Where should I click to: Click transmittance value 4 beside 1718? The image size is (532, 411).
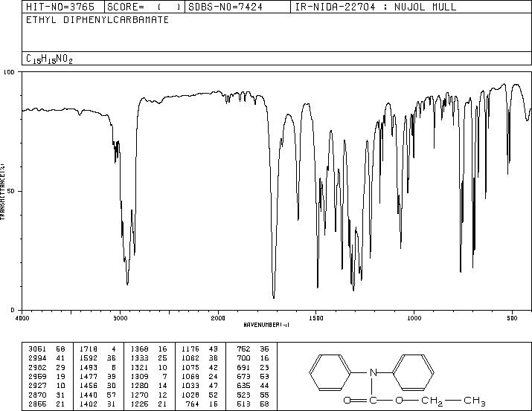(x=114, y=349)
